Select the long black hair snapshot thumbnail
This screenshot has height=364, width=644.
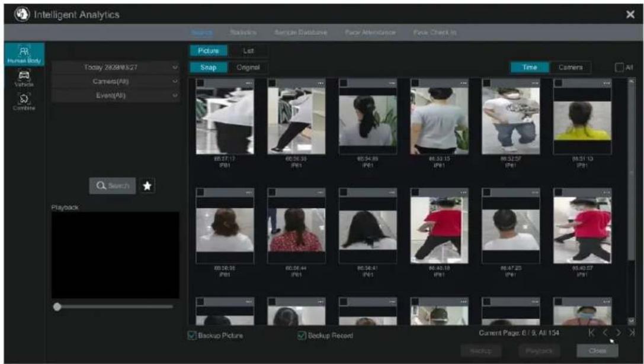click(368, 230)
